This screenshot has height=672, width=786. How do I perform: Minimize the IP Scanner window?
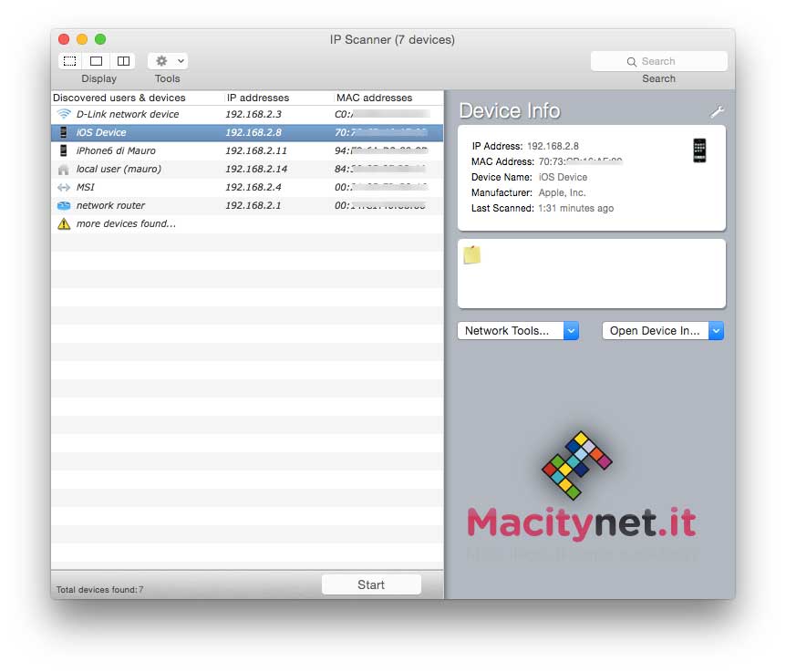click(x=82, y=39)
